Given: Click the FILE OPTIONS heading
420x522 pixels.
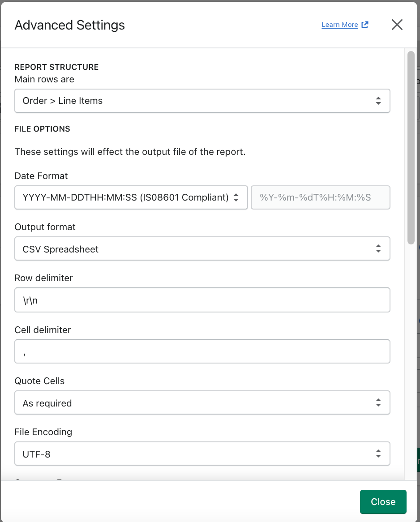Looking at the screenshot, I should click(42, 129).
